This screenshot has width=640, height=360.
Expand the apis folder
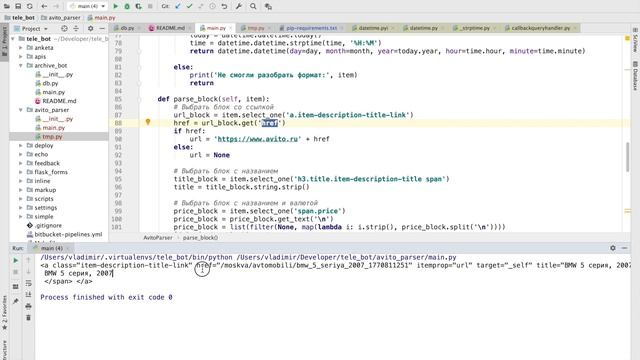pos(21,57)
